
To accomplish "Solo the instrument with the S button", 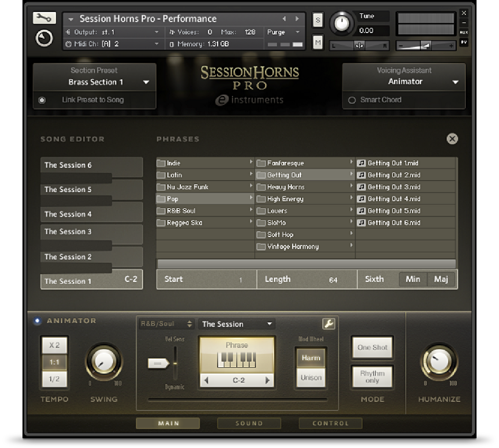I will pyautogui.click(x=317, y=20).
